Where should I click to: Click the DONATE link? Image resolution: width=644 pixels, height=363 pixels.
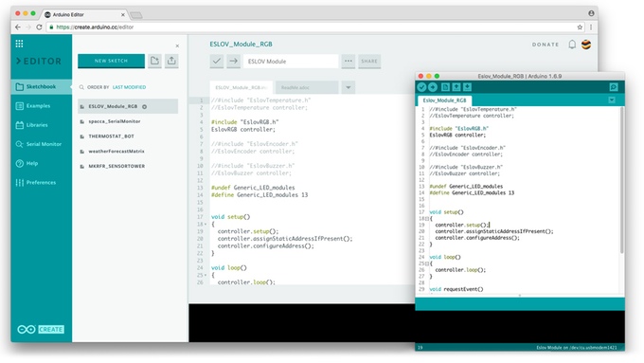(546, 45)
